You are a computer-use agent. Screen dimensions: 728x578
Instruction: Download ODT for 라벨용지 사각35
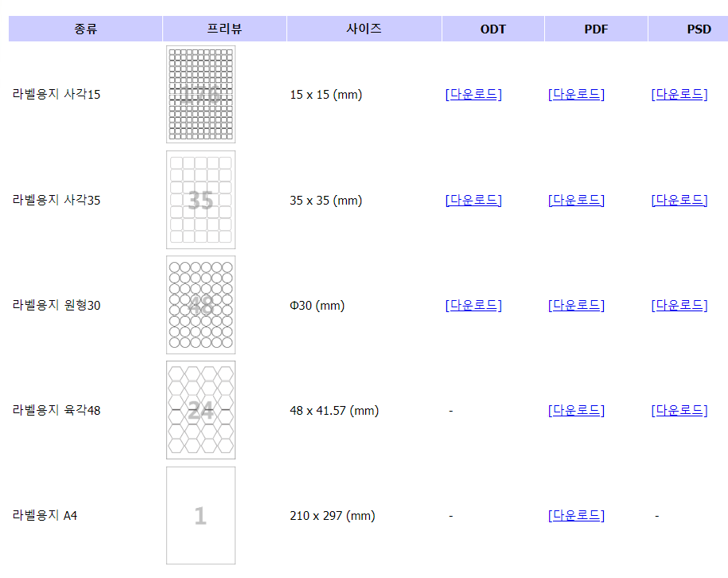[x=473, y=201]
